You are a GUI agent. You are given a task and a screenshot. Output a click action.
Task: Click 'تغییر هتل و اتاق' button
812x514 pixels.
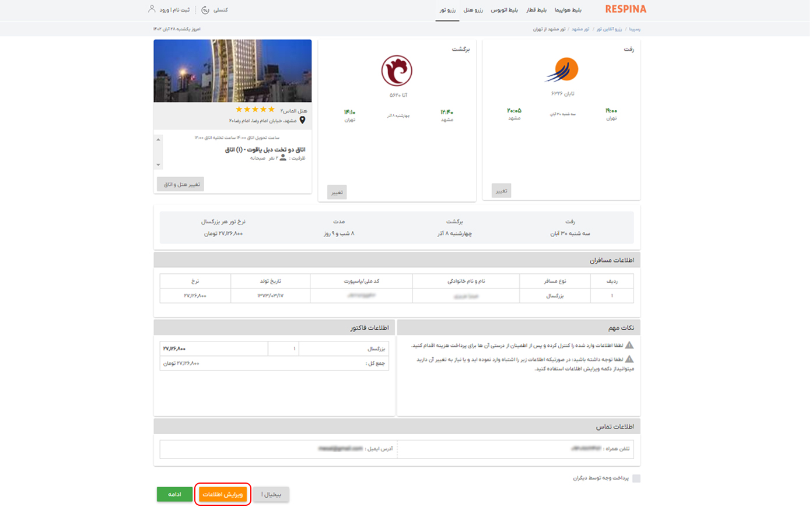coord(181,184)
